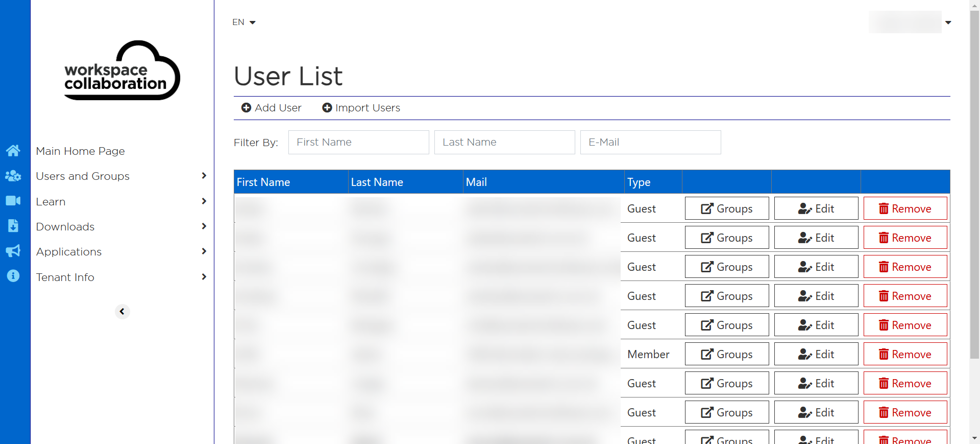Click the users group icon in the sidebar
980x444 pixels.
coord(13,176)
